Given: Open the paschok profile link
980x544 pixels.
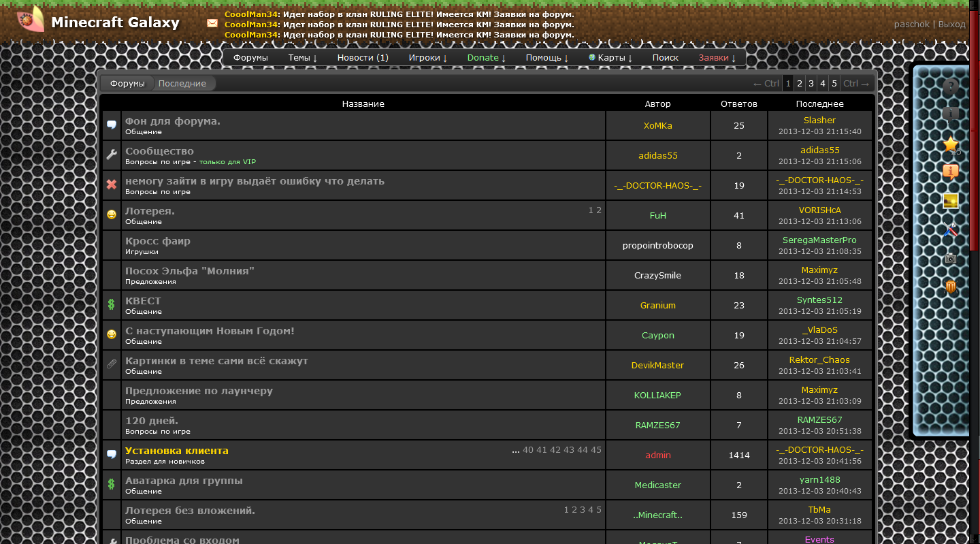Looking at the screenshot, I should point(912,24).
